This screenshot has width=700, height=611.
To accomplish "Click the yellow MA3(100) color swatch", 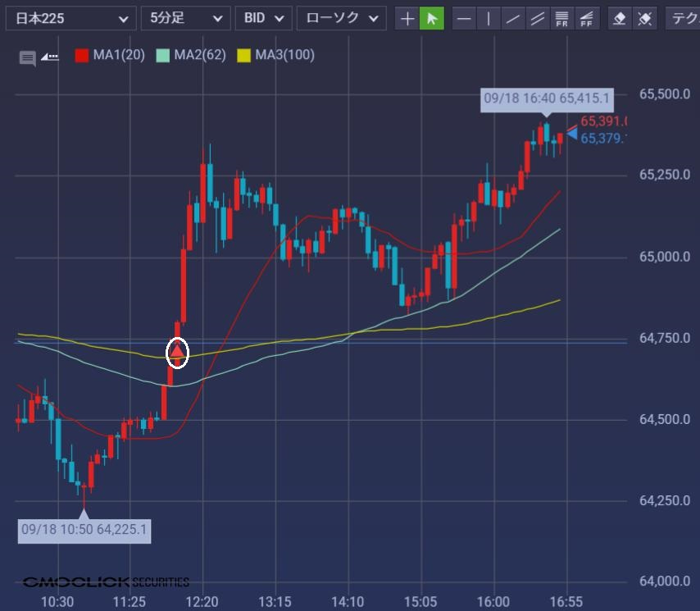I will (x=243, y=56).
